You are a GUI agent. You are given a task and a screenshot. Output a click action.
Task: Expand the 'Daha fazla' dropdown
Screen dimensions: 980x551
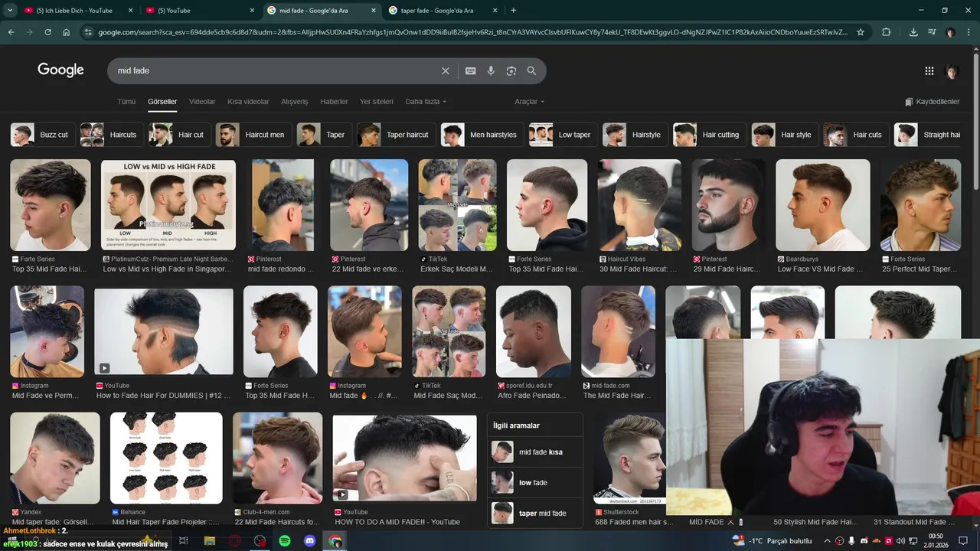tap(426, 102)
